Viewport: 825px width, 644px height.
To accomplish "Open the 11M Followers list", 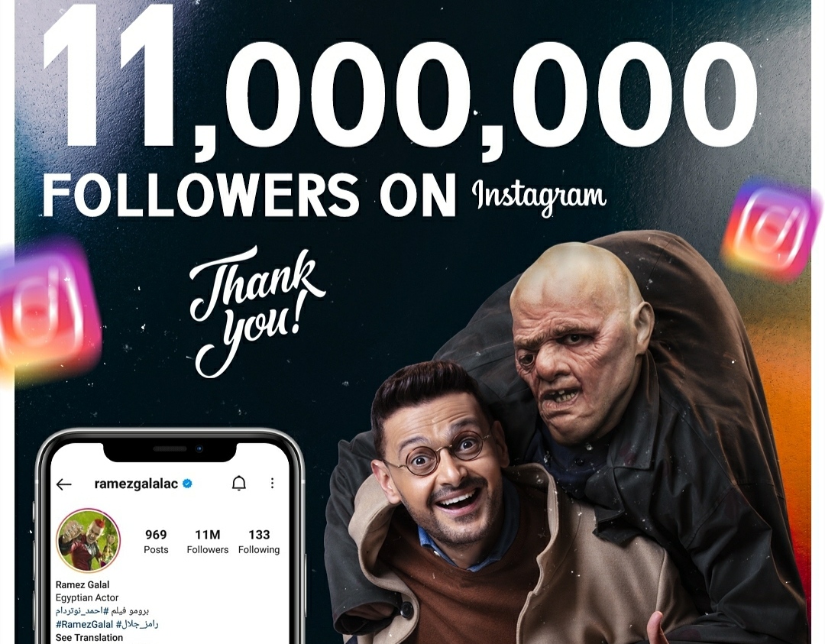I will tap(207, 542).
